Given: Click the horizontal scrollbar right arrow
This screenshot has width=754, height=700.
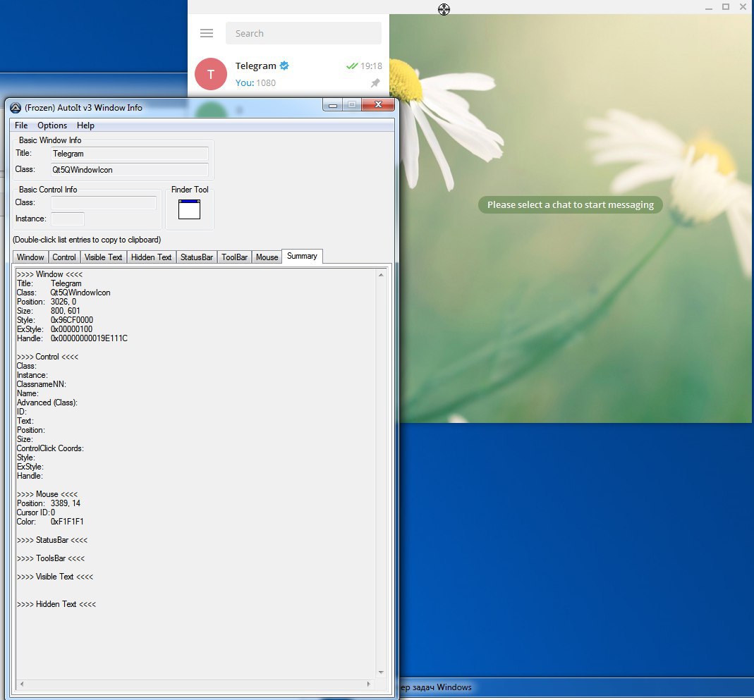Looking at the screenshot, I should [x=369, y=684].
